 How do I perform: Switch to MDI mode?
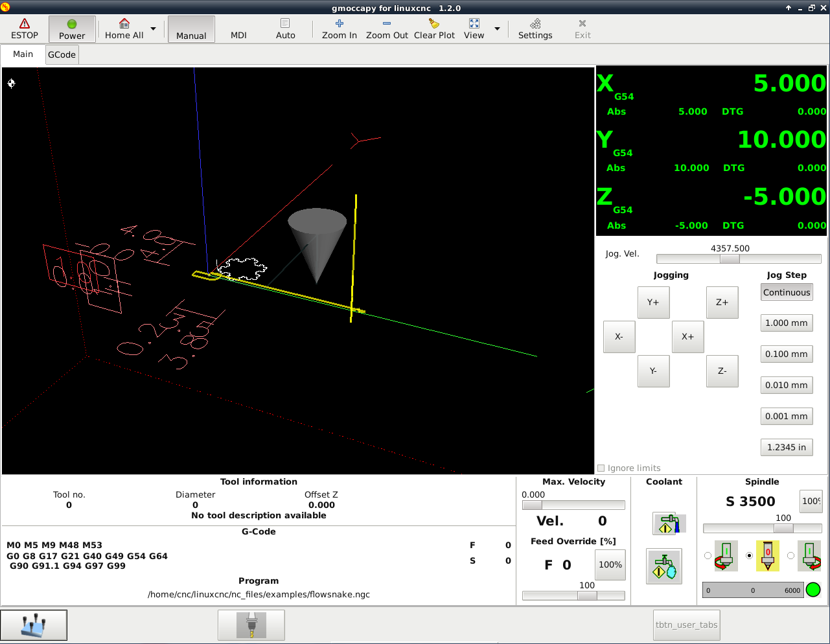tap(238, 29)
